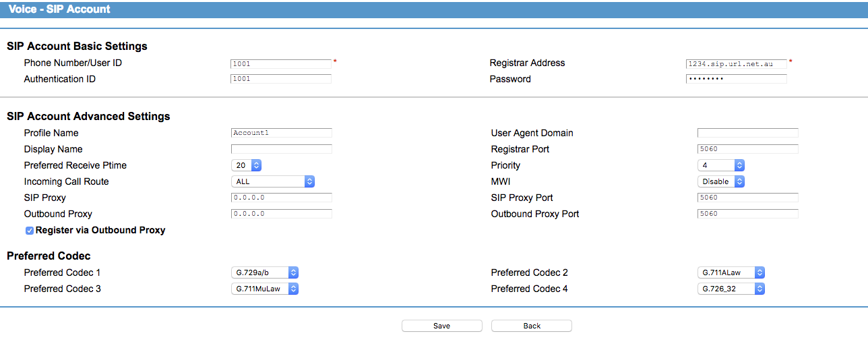Focus the Authentication ID field
This screenshot has height=348, width=868.
[x=281, y=79]
